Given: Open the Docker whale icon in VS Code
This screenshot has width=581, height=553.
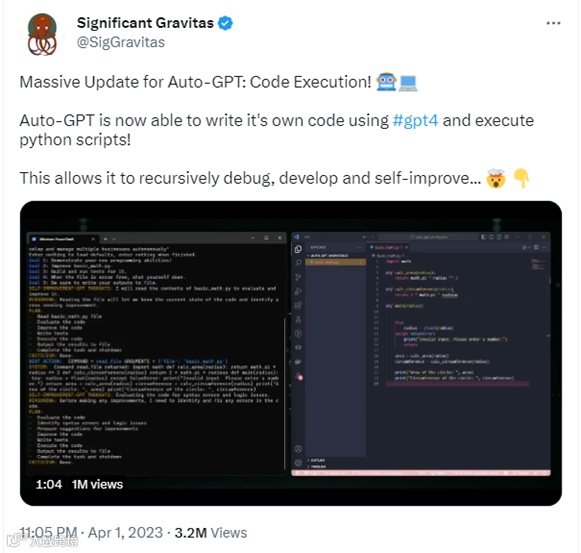Looking at the screenshot, I should coord(298,362).
